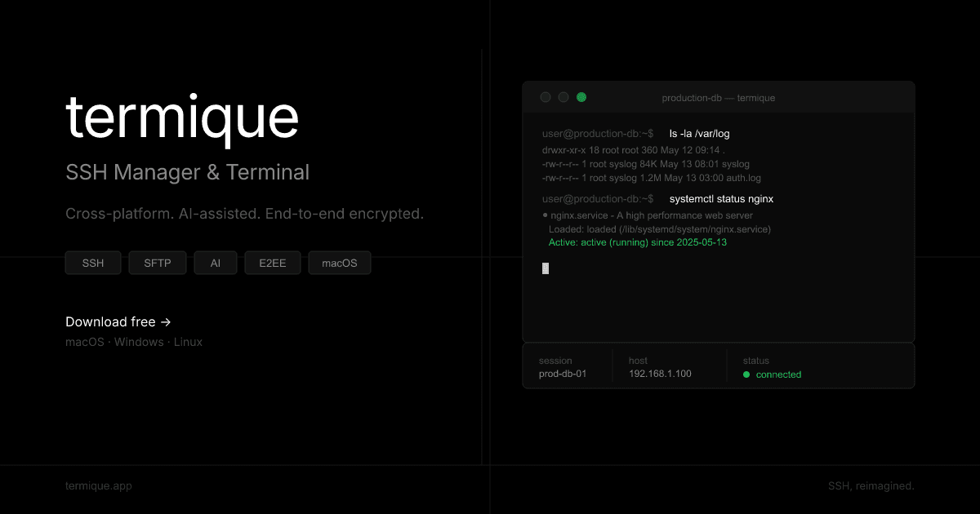Select the AI tag badge
This screenshot has width=980, height=514.
click(216, 263)
